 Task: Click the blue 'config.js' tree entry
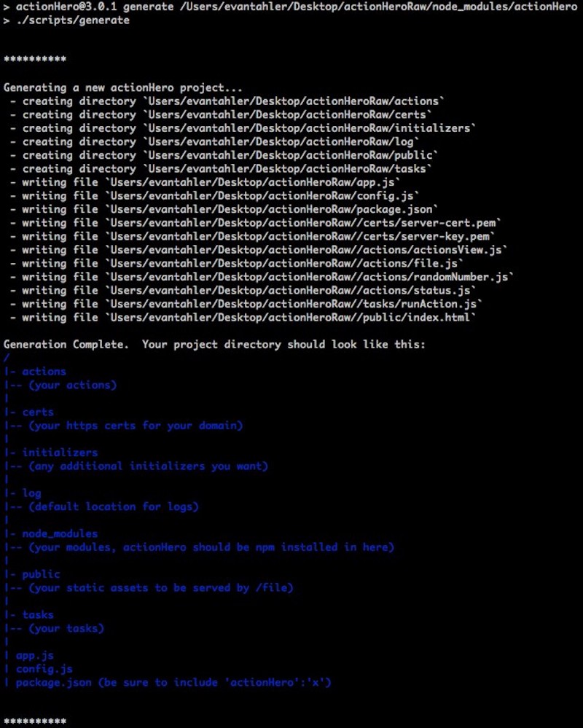(39, 669)
